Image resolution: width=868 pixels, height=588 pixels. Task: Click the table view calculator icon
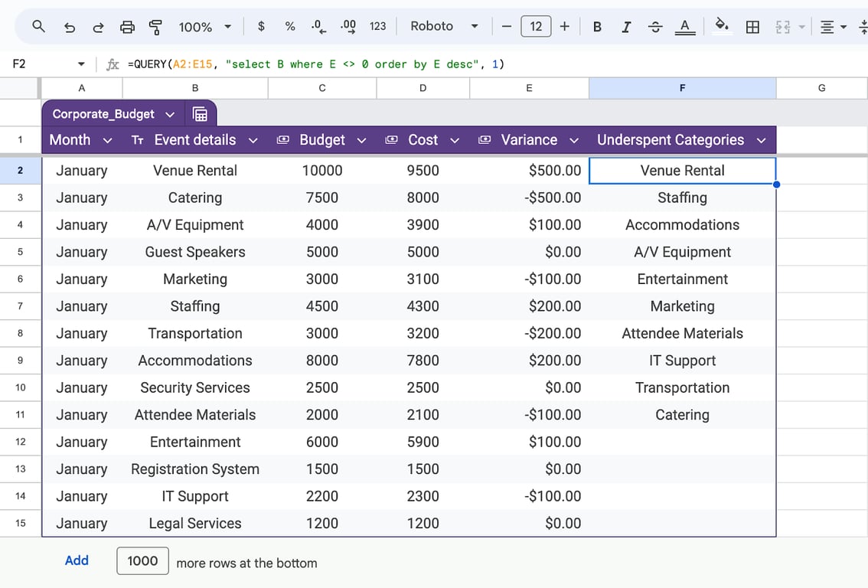click(x=200, y=114)
